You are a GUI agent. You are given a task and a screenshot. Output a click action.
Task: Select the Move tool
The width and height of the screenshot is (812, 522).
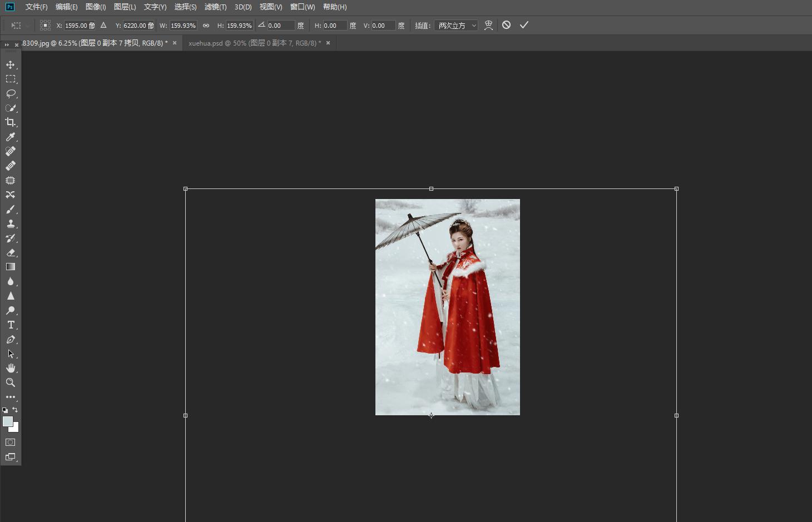tap(11, 64)
